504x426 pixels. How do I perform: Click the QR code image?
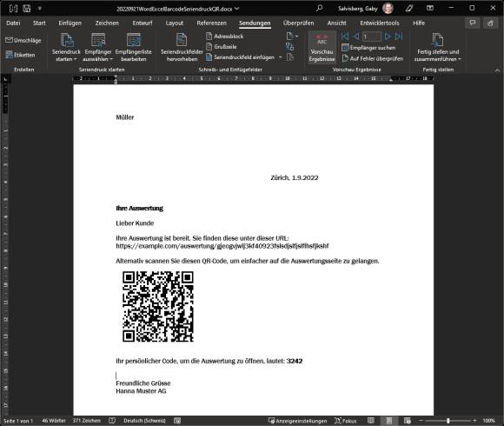(158, 306)
